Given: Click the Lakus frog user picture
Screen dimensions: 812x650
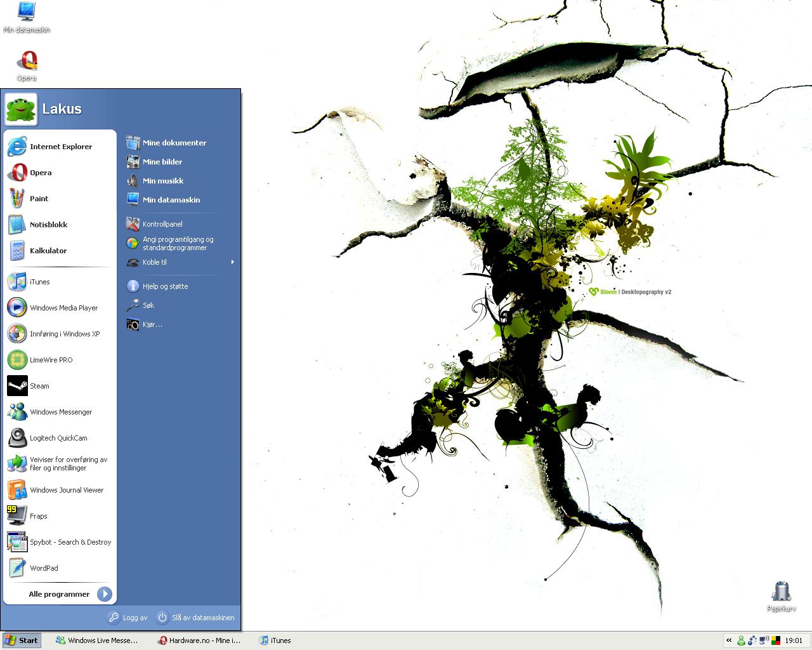Looking at the screenshot, I should [x=22, y=109].
